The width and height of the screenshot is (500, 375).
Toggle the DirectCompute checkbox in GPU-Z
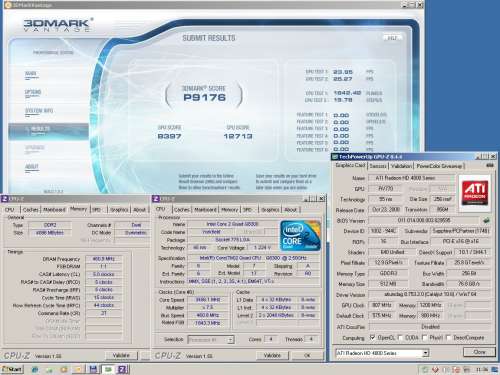448,338
